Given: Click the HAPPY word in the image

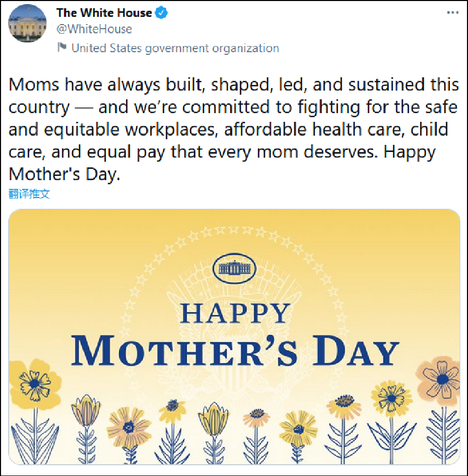Looking at the screenshot, I should tap(235, 313).
